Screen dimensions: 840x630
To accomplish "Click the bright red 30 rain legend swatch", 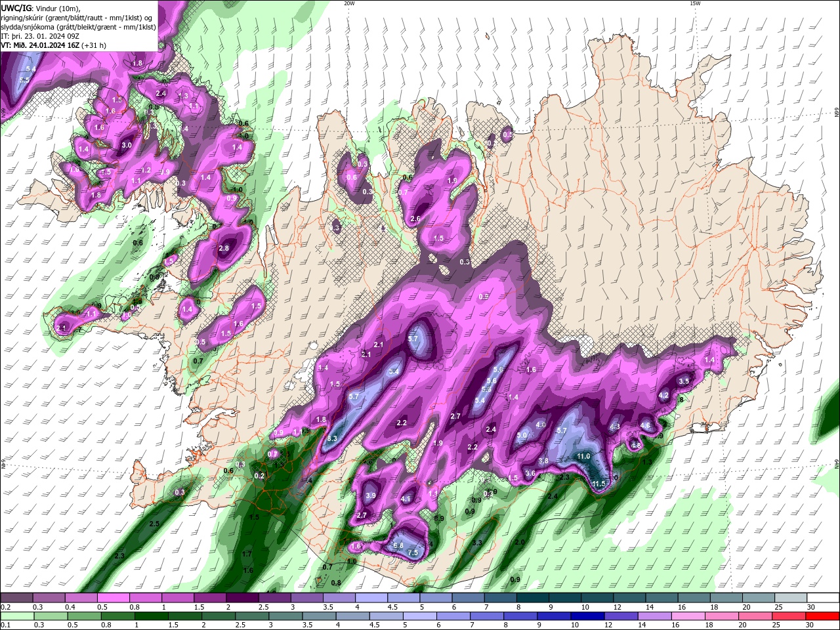I will coord(824,616).
